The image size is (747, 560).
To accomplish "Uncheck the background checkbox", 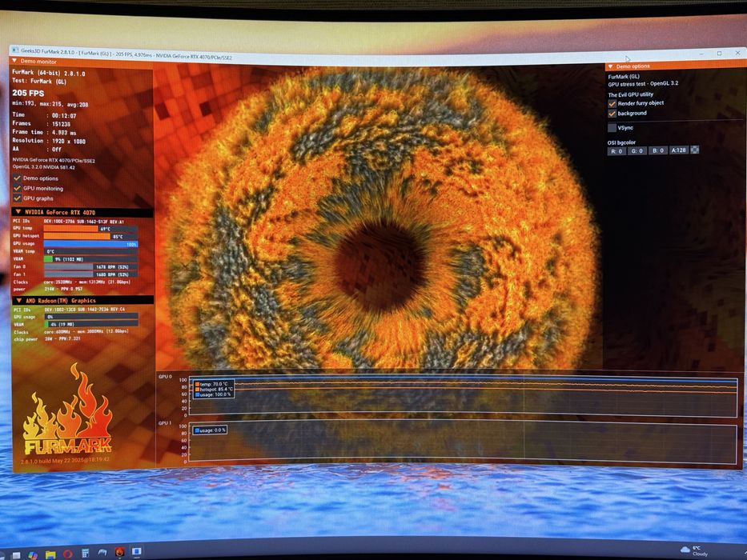I will (612, 114).
